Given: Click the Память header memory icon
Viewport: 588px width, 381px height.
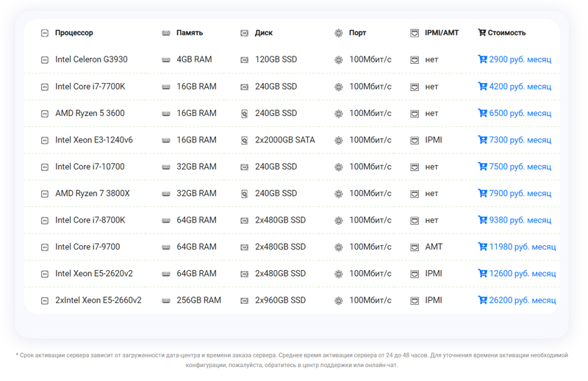Looking at the screenshot, I should coord(166,33).
